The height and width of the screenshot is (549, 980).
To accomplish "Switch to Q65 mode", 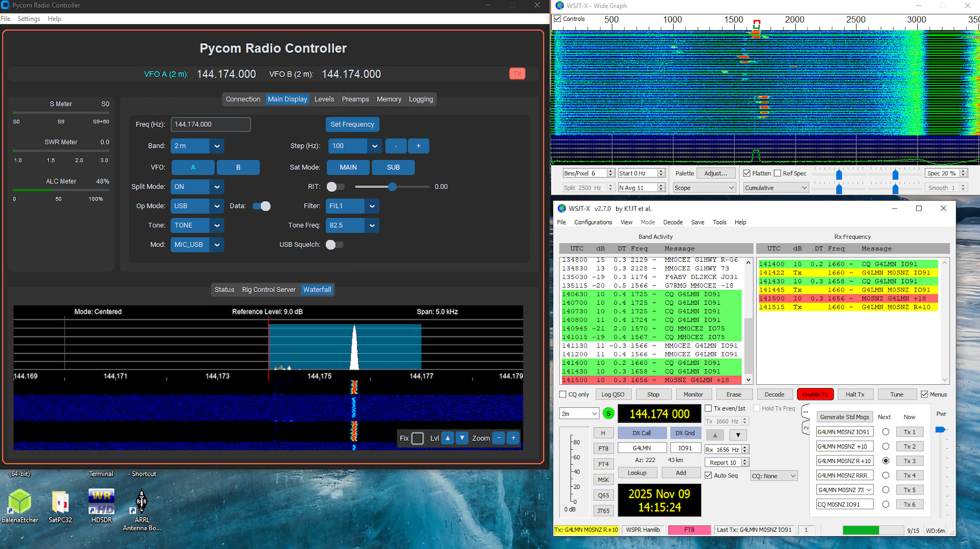I will click(603, 494).
